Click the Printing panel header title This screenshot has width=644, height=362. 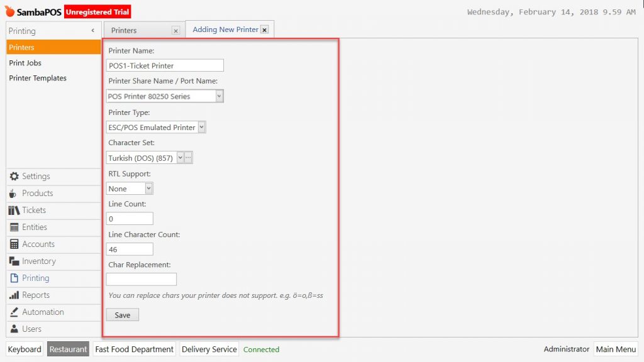pos(22,31)
